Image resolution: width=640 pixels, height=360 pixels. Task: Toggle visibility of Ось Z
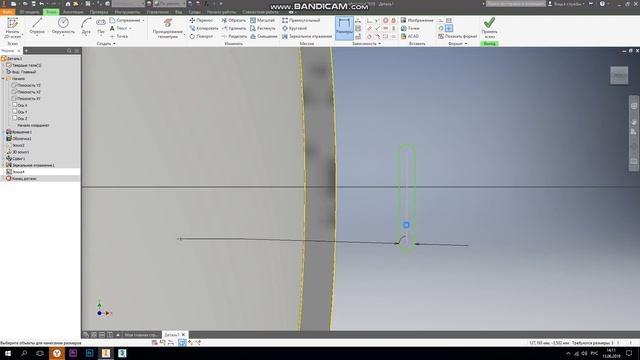(x=20, y=118)
